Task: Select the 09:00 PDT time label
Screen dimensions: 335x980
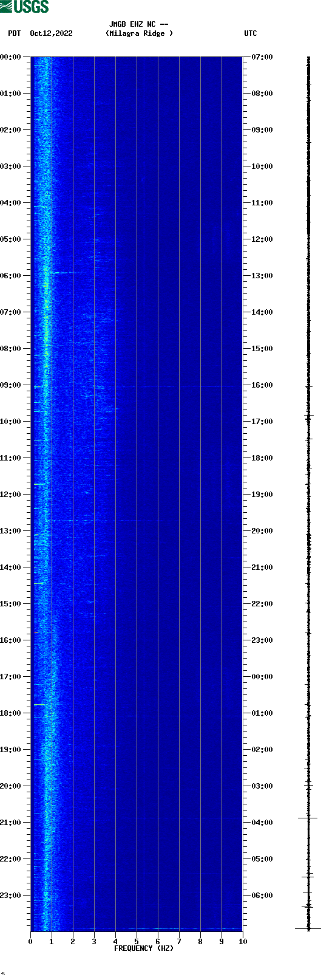Action: coord(10,385)
